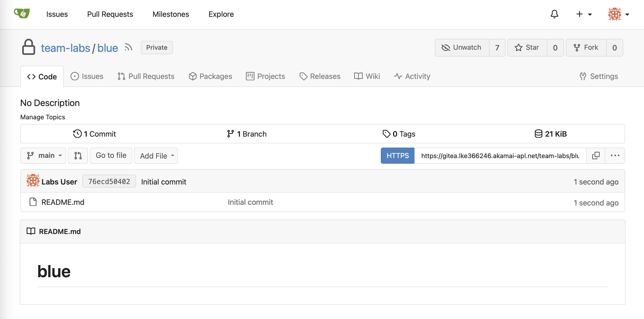Viewport: 644px width, 319px height.
Task: Switch to the Activity tab
Action: (x=412, y=76)
